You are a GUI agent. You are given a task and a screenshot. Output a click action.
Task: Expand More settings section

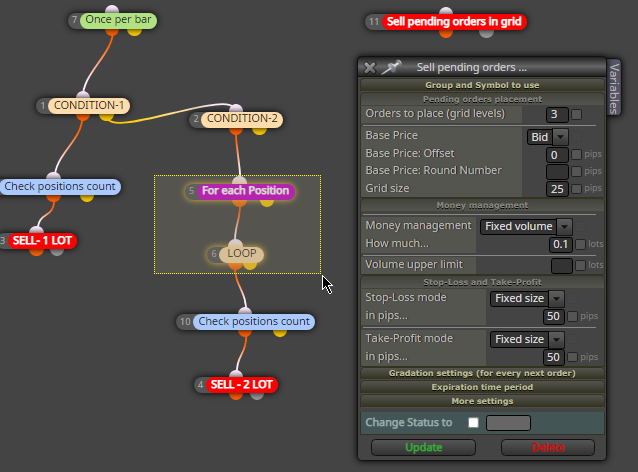pyautogui.click(x=482, y=401)
